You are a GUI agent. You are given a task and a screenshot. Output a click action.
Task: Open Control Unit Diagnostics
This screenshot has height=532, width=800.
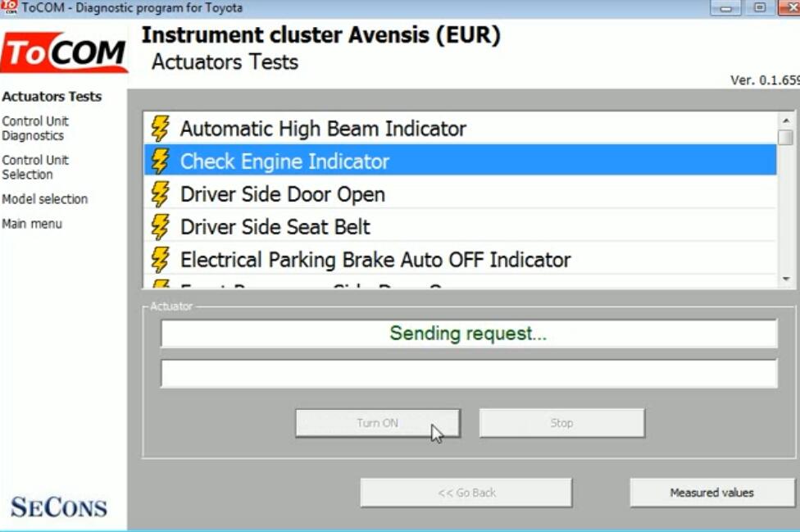click(34, 129)
